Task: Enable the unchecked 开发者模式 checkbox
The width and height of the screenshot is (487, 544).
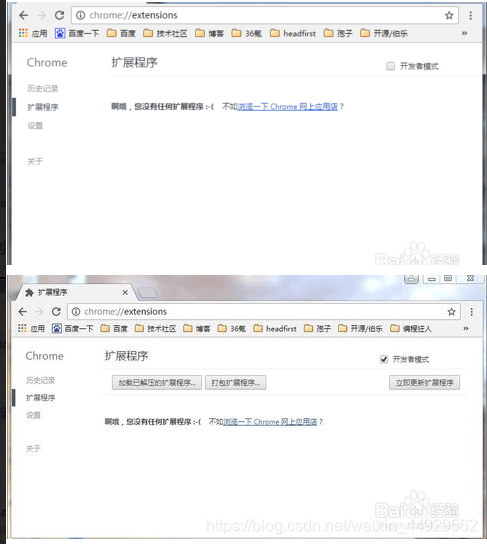Action: (x=390, y=66)
